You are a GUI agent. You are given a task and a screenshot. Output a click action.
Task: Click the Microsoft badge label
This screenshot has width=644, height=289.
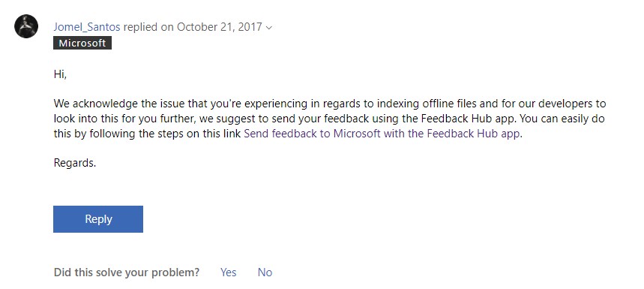[x=82, y=44]
